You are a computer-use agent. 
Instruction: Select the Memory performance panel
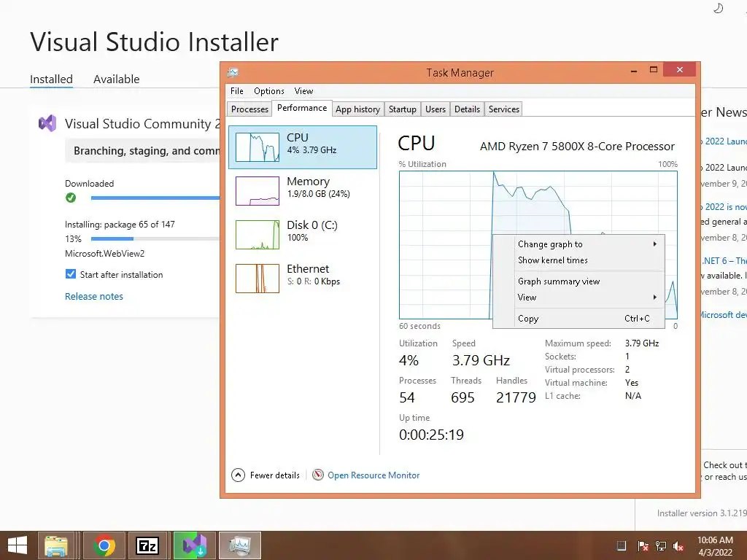click(303, 190)
